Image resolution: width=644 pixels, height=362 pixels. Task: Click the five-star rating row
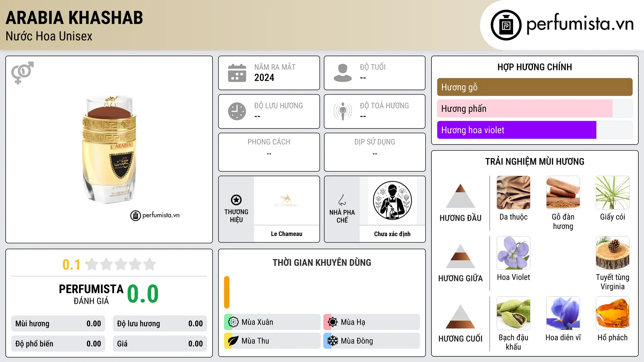tap(121, 264)
